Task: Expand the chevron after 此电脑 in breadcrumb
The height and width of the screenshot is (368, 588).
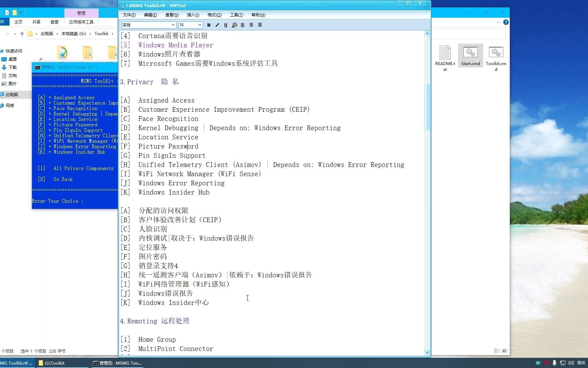Action: (x=57, y=34)
